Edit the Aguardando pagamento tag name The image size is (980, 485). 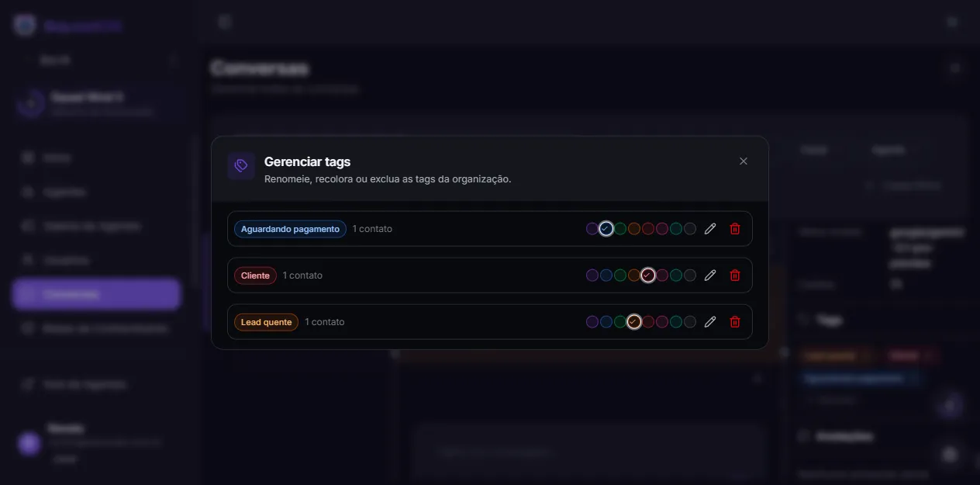pos(710,229)
